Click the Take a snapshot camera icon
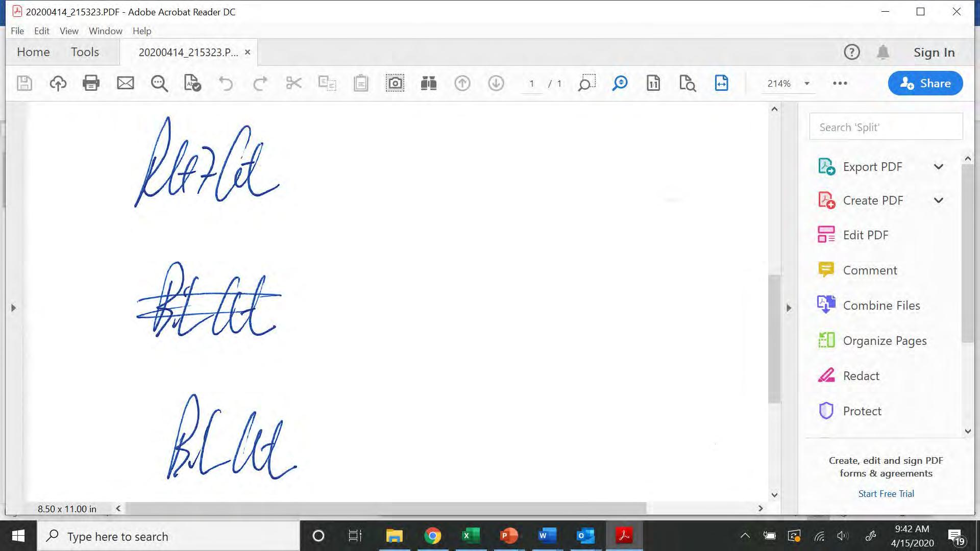This screenshot has height=551, width=980. pyautogui.click(x=395, y=83)
